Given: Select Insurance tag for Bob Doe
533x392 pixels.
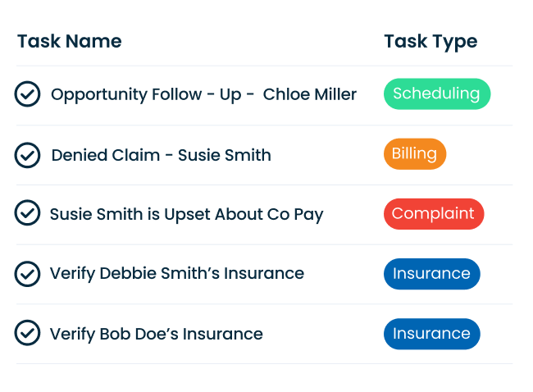Looking at the screenshot, I should tap(431, 334).
